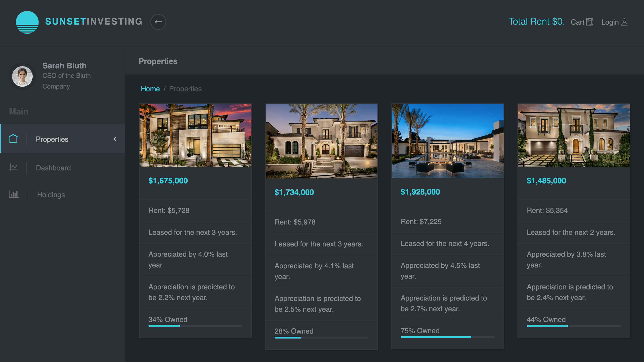The height and width of the screenshot is (362, 644).
Task: Open the $1,928,000 pool house photo
Action: pyautogui.click(x=447, y=141)
